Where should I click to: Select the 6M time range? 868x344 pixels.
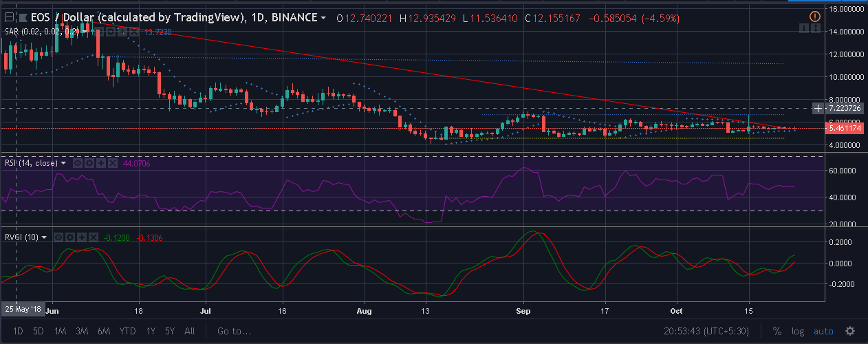[104, 331]
